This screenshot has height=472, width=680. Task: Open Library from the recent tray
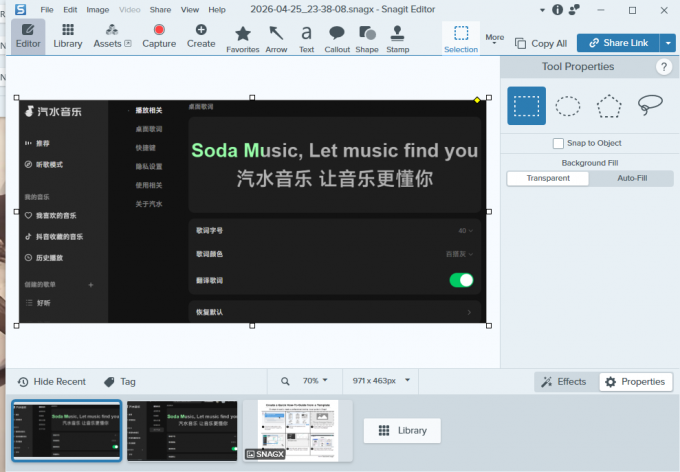[402, 430]
